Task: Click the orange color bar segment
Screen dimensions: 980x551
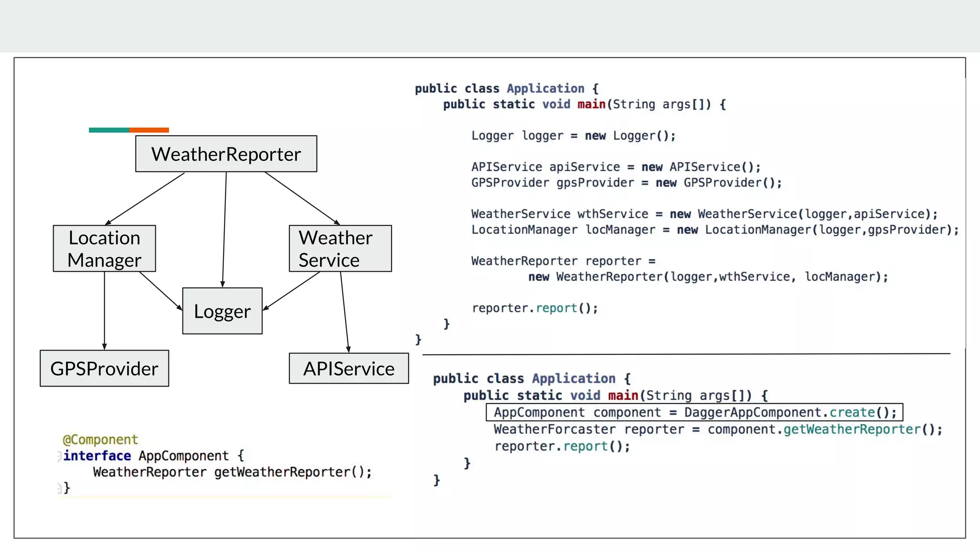Action: [149, 130]
